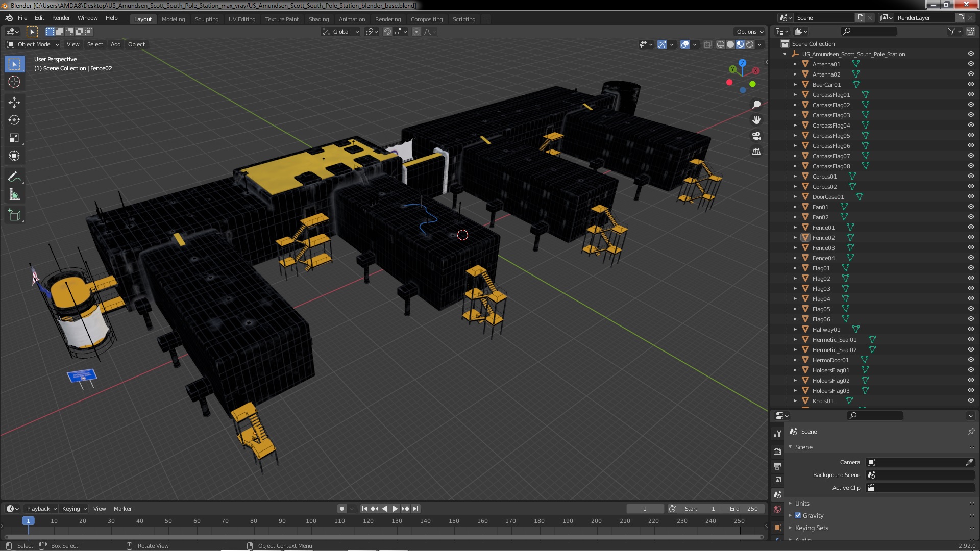Viewport: 980px width, 551px height.
Task: Select the Annotate pencil tool
Action: 14,177
